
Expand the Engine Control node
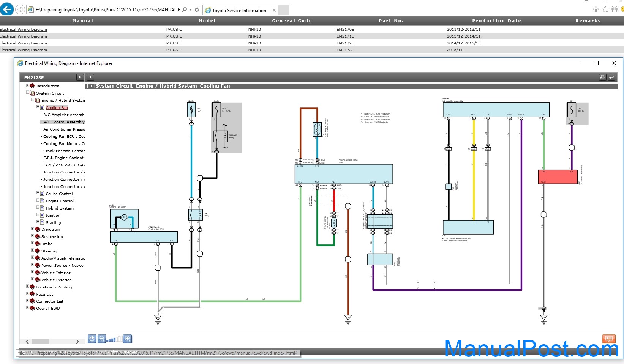38,200
